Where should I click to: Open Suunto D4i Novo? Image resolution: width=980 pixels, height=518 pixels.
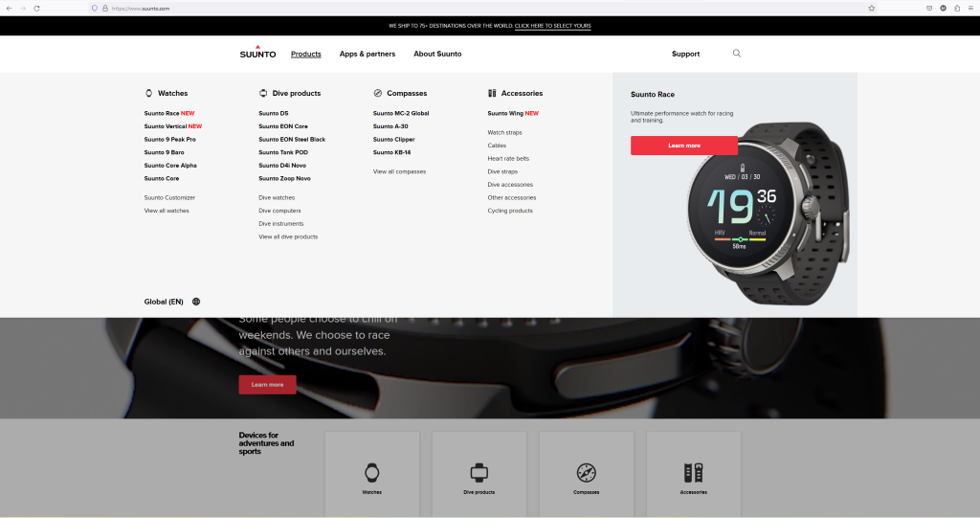(282, 166)
